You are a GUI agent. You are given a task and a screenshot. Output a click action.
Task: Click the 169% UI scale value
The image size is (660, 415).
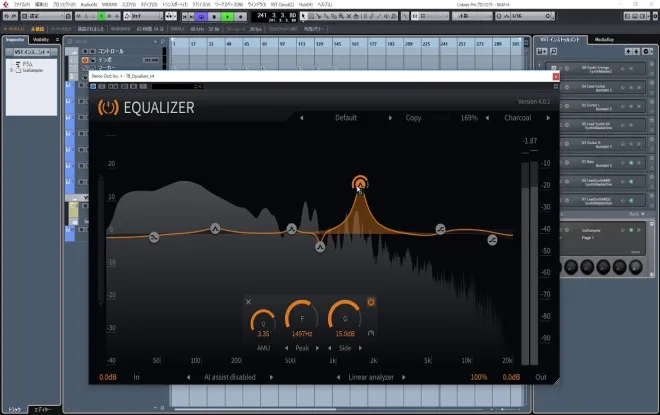click(x=469, y=118)
